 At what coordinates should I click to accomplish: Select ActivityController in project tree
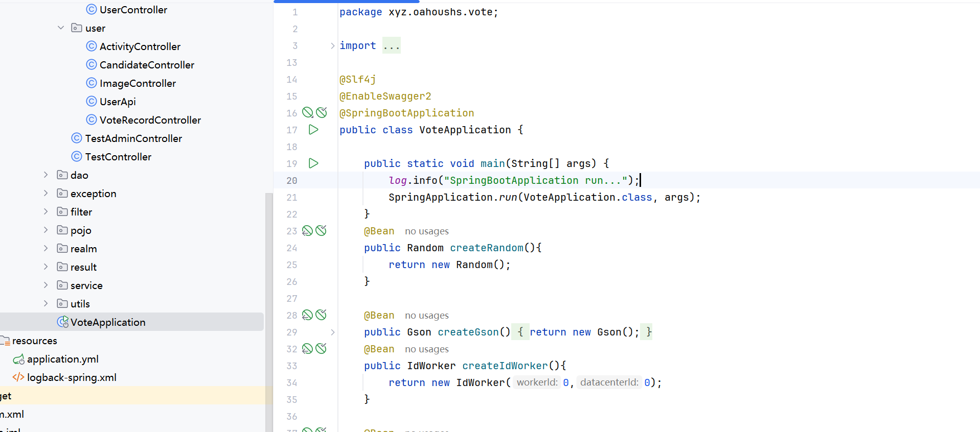(140, 46)
